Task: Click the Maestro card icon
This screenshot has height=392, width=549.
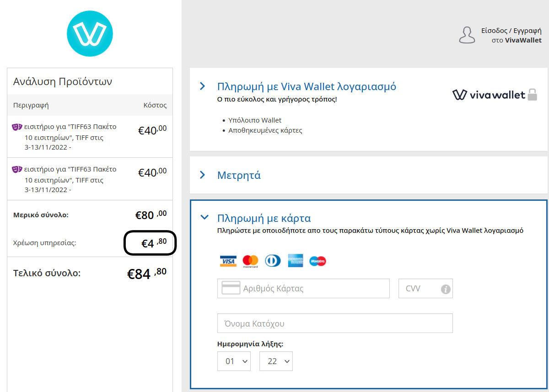Action: tap(318, 261)
